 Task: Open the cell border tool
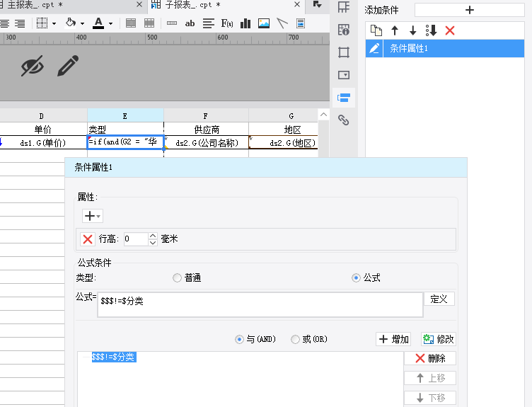pos(42,23)
